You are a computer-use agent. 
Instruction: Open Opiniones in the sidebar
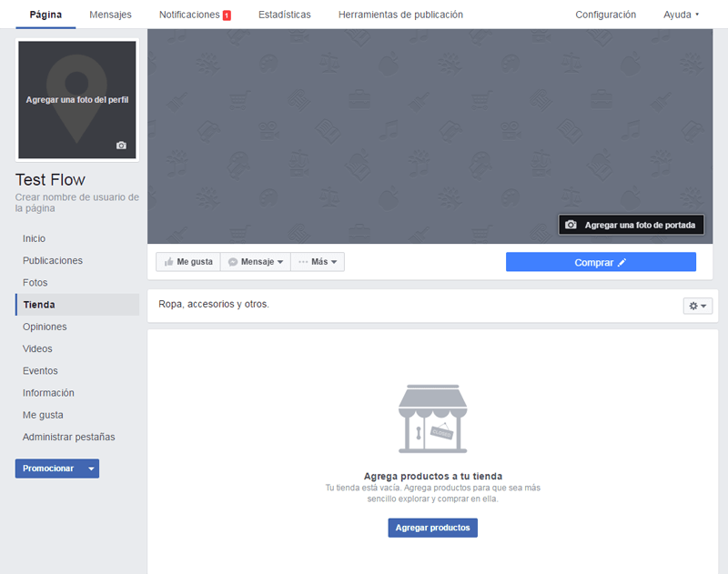click(45, 327)
